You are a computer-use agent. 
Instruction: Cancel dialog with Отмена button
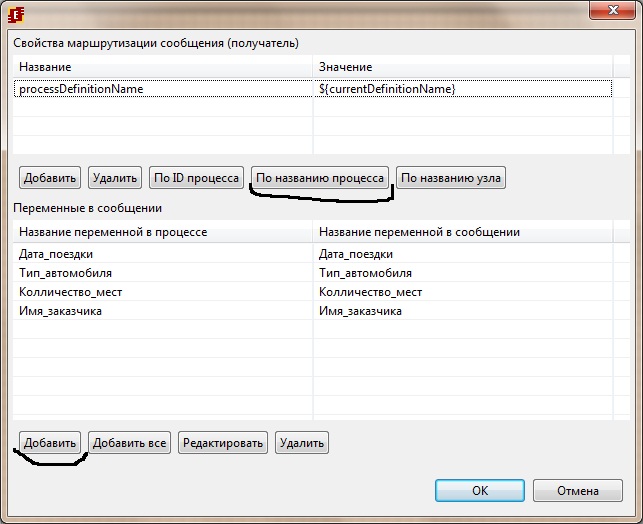(x=578, y=490)
